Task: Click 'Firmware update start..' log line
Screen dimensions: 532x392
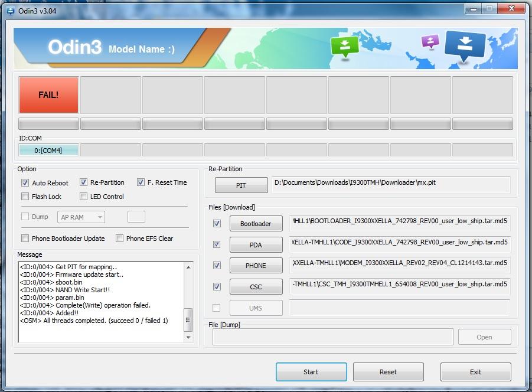Action: (71, 275)
